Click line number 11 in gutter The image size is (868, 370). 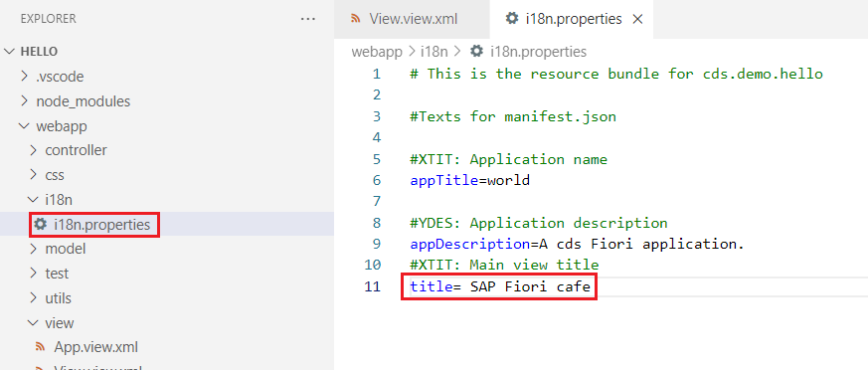tap(373, 286)
